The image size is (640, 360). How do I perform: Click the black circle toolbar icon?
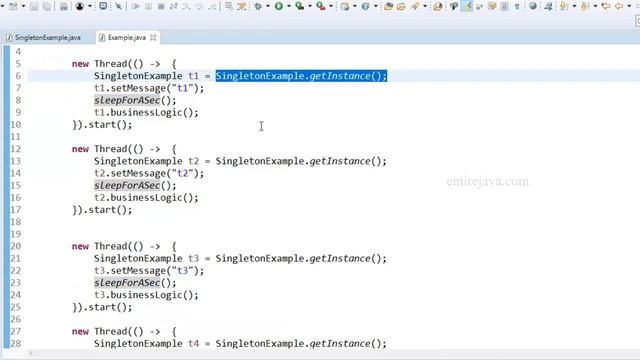click(x=80, y=6)
